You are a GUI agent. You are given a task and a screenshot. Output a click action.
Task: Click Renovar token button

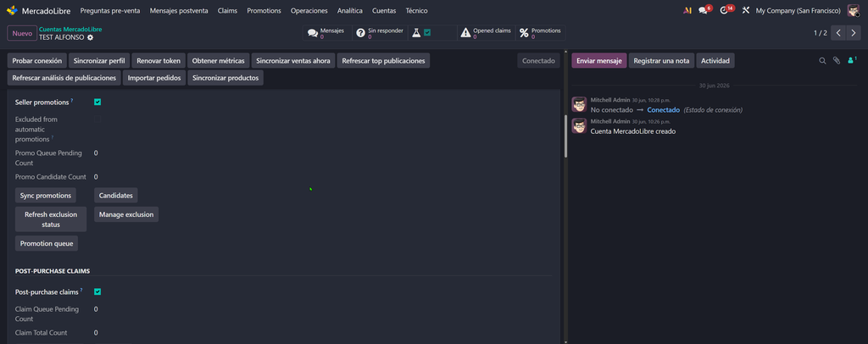(x=159, y=61)
